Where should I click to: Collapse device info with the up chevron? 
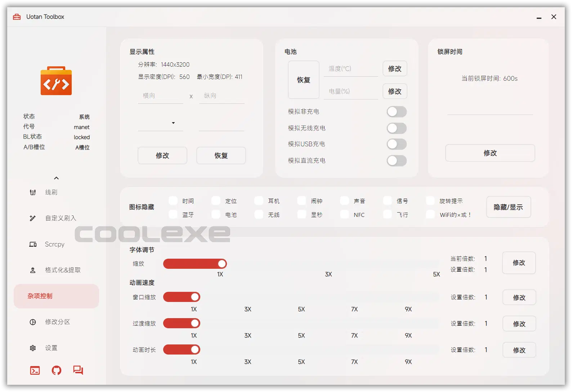pos(56,178)
